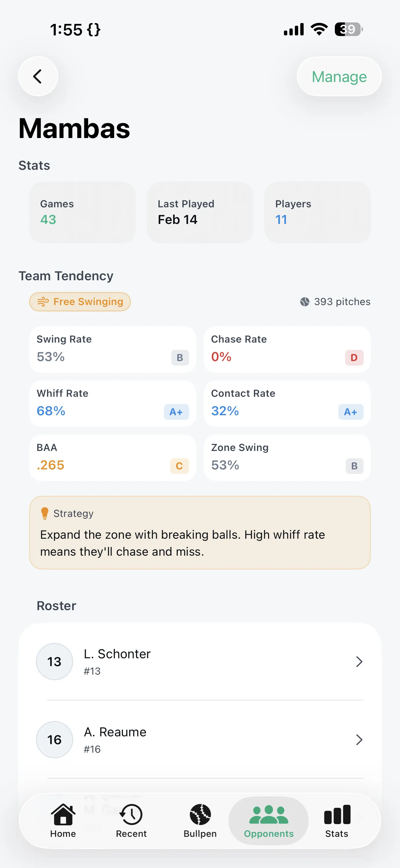
Task: Tap player number 13 avatar circle
Action: tap(54, 662)
